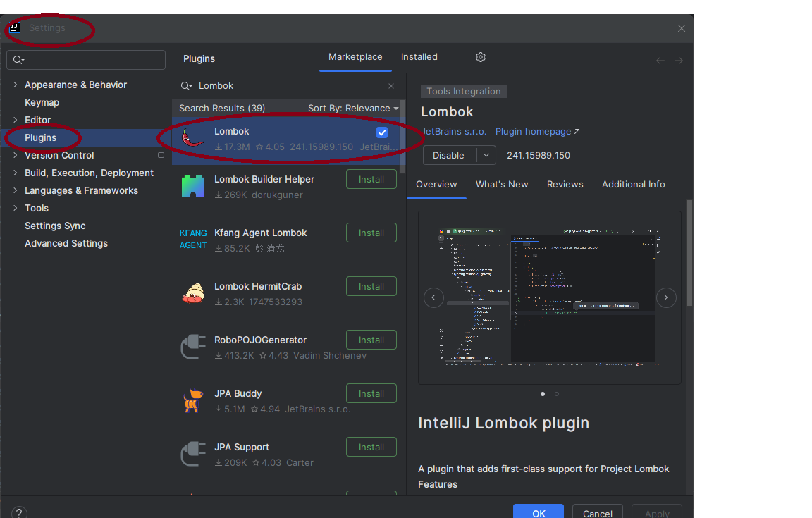The height and width of the screenshot is (518, 812).
Task: Expand the Editor section
Action: coord(15,120)
